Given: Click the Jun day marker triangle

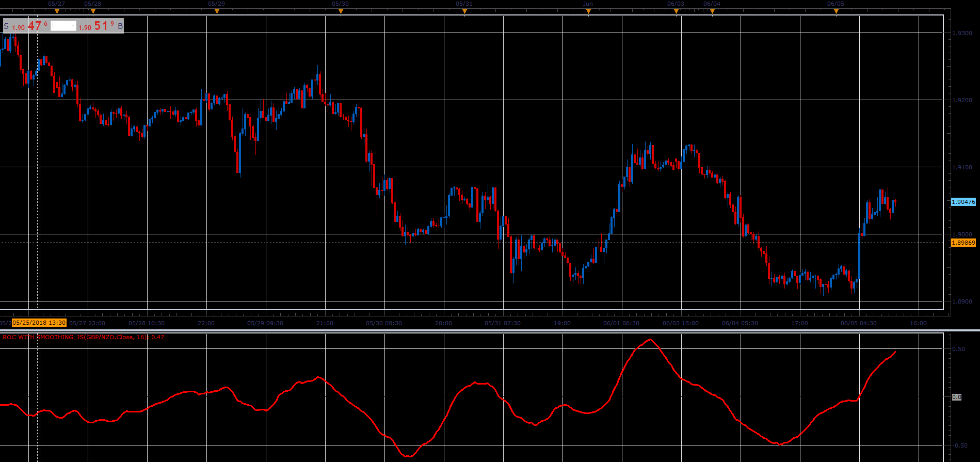Looking at the screenshot, I should (588, 11).
